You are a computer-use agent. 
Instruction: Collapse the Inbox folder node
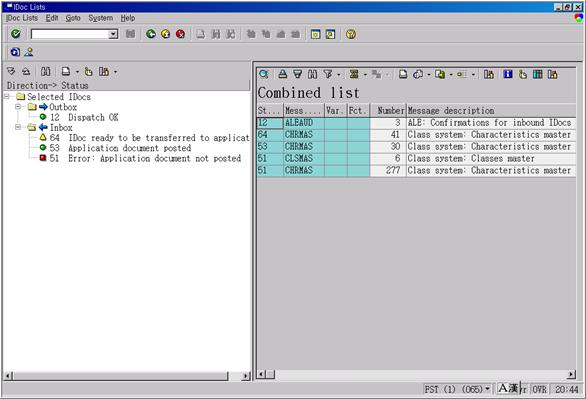18,127
